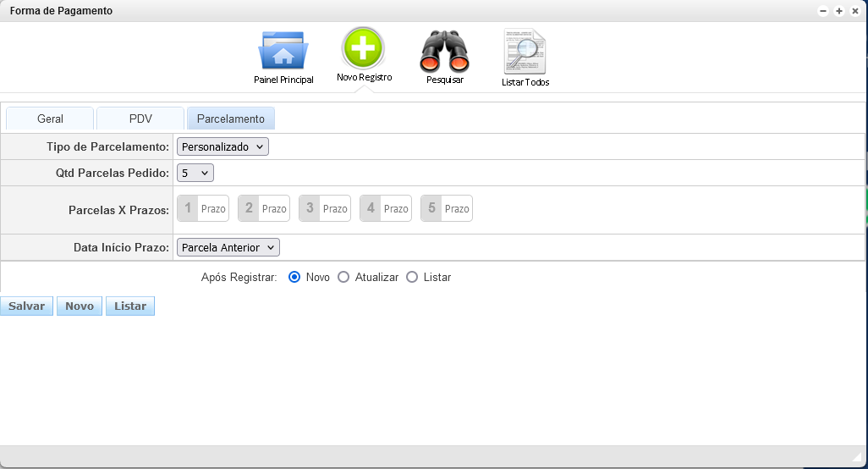Maximize the window using the plus icon
868x469 pixels.
tap(838, 11)
